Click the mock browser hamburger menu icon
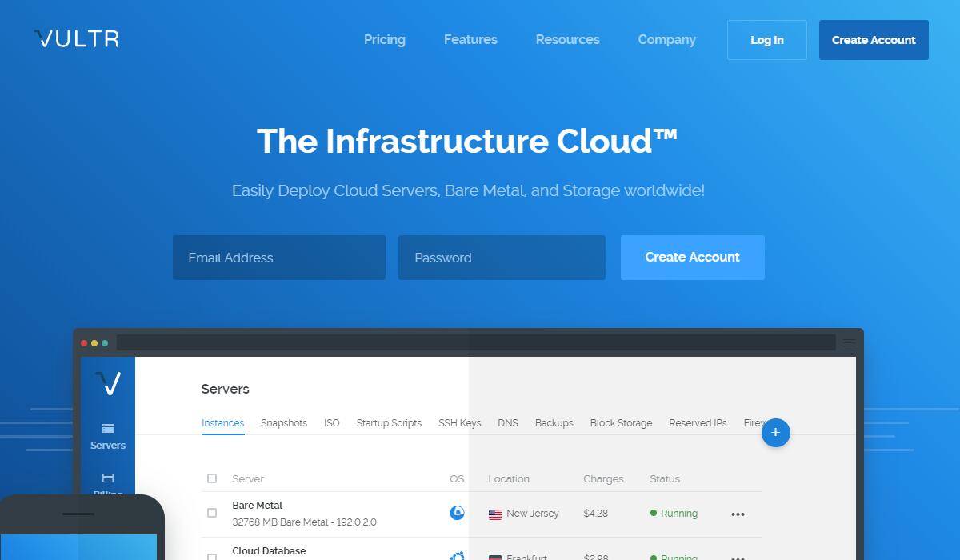 (x=849, y=343)
